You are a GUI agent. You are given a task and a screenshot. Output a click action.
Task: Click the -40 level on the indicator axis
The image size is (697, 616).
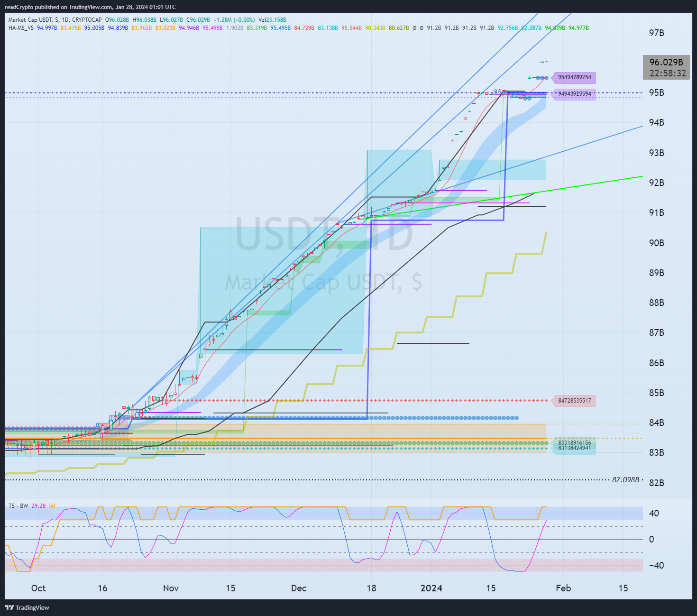point(657,565)
